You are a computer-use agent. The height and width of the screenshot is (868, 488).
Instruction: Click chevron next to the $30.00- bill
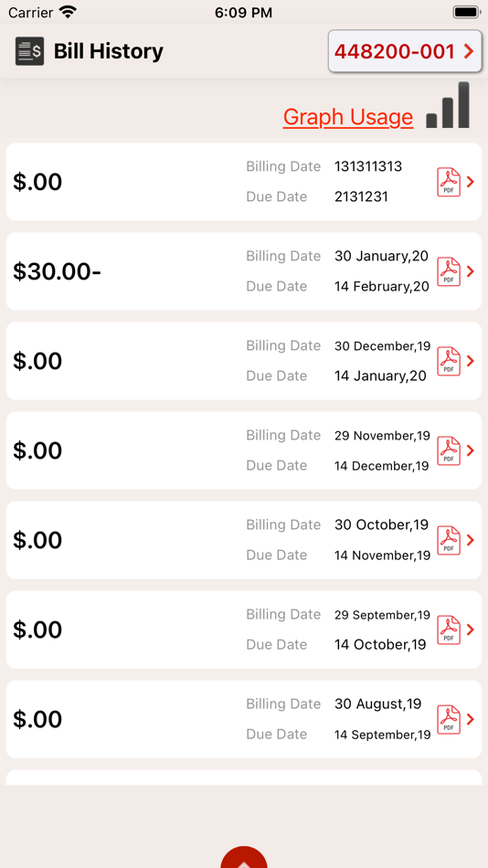tap(471, 271)
